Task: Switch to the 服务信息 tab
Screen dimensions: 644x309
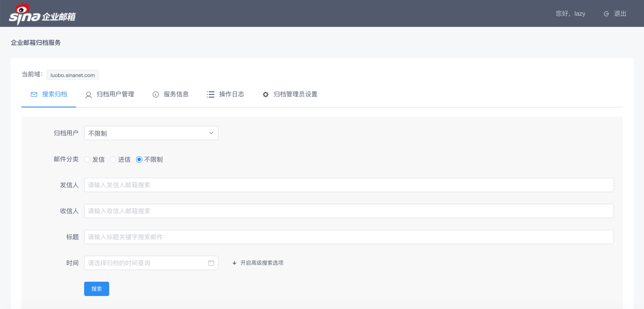Action: click(176, 94)
